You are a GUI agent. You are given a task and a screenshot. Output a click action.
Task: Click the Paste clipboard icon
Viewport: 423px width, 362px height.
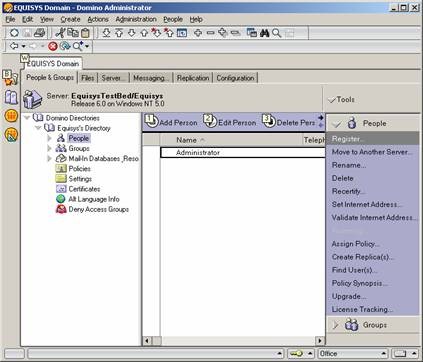tap(86, 33)
